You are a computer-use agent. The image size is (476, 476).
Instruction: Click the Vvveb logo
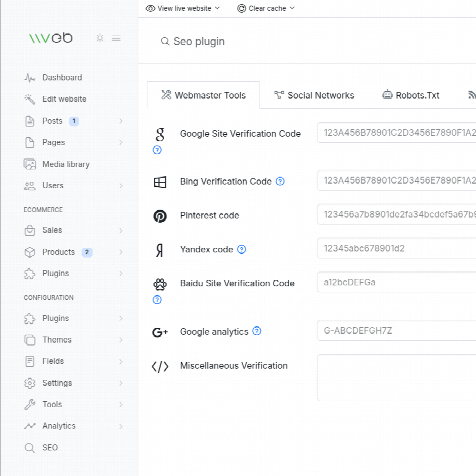51,38
